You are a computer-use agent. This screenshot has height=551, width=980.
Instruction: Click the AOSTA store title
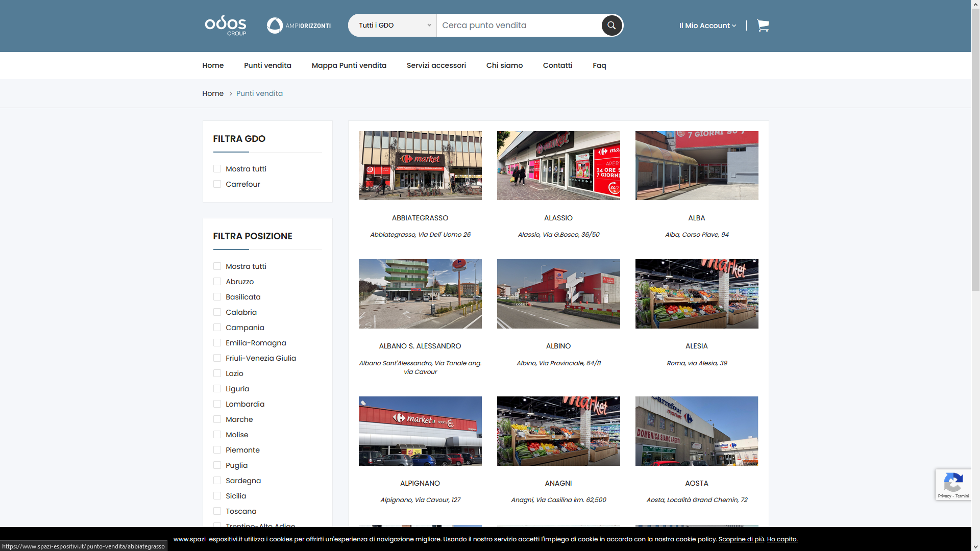pos(697,483)
